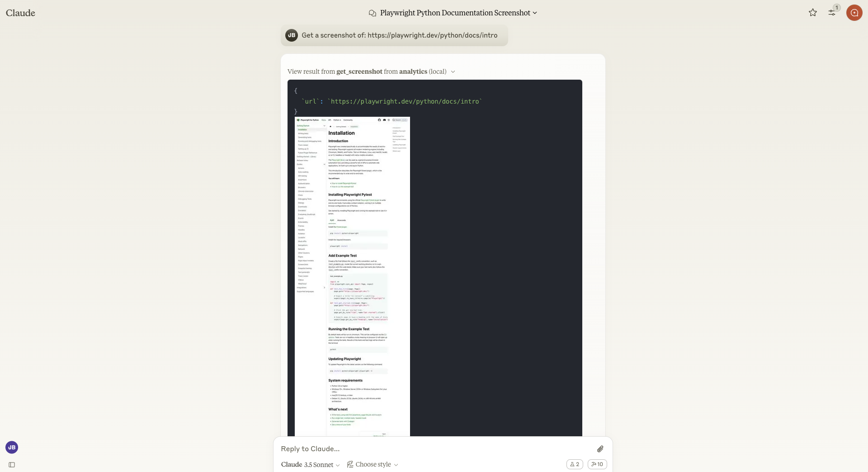Click the chat bubble icon beside the conversation title

tap(373, 13)
